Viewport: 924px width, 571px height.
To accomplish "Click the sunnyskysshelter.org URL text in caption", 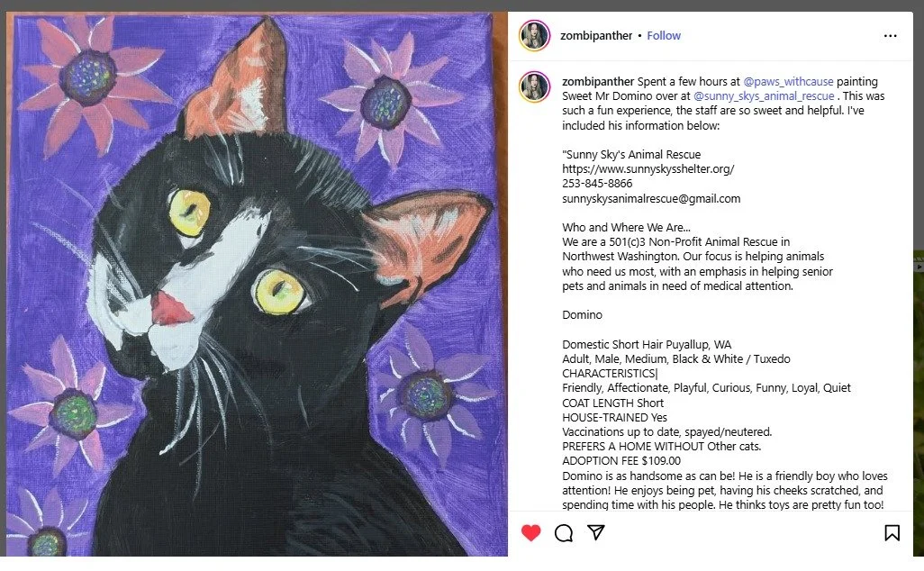I will coord(648,169).
